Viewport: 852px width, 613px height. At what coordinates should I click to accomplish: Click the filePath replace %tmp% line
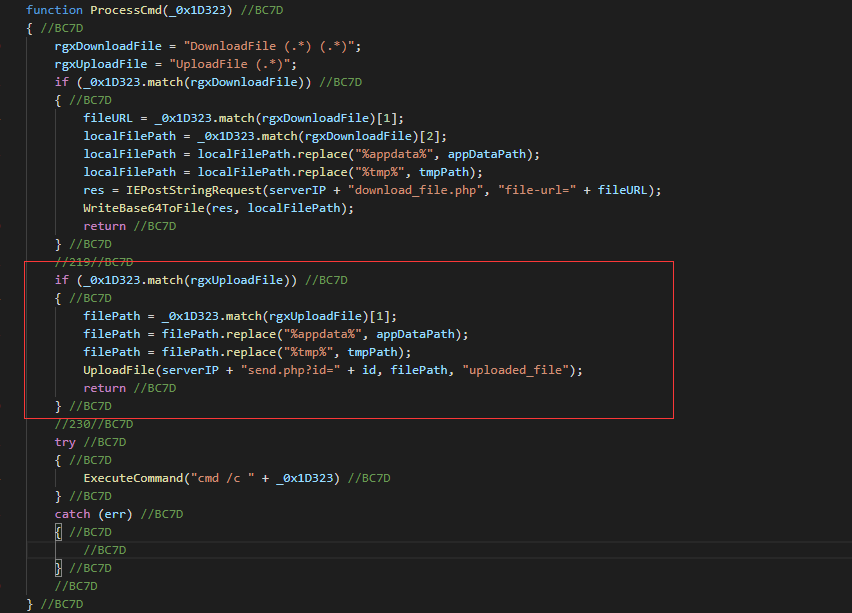247,352
